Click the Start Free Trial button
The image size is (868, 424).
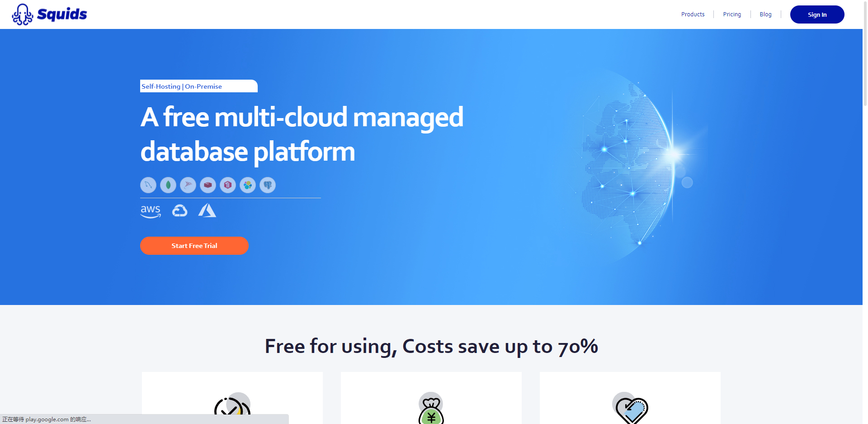pos(194,246)
